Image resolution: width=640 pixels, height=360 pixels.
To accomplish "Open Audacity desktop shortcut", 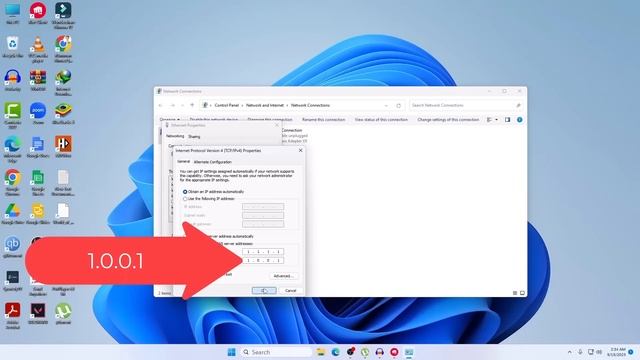I will point(13,80).
